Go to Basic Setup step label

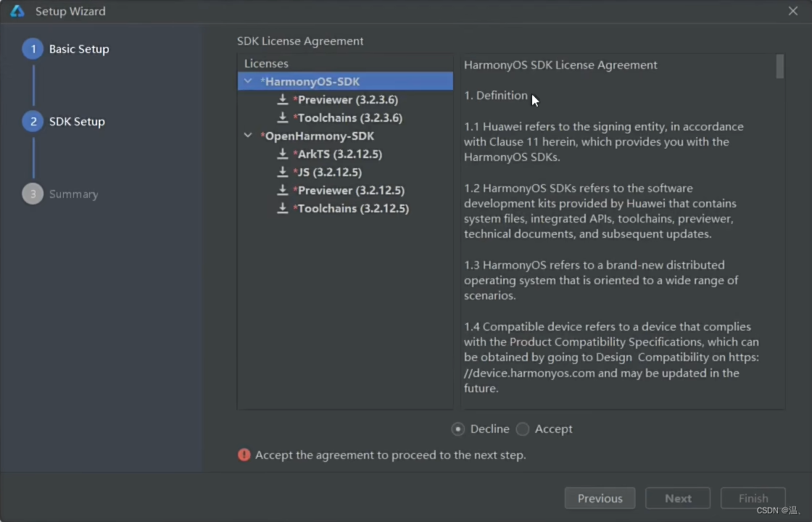(79, 49)
